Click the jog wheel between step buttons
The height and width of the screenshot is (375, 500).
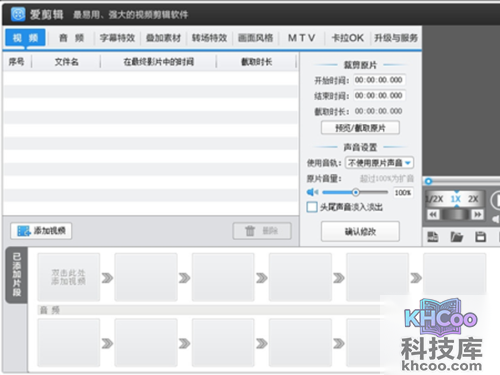pyautogui.click(x=455, y=214)
